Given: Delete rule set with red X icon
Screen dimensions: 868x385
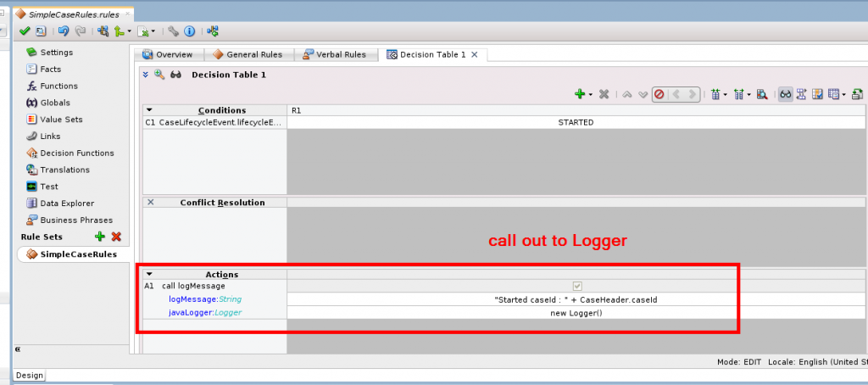Looking at the screenshot, I should [x=116, y=237].
